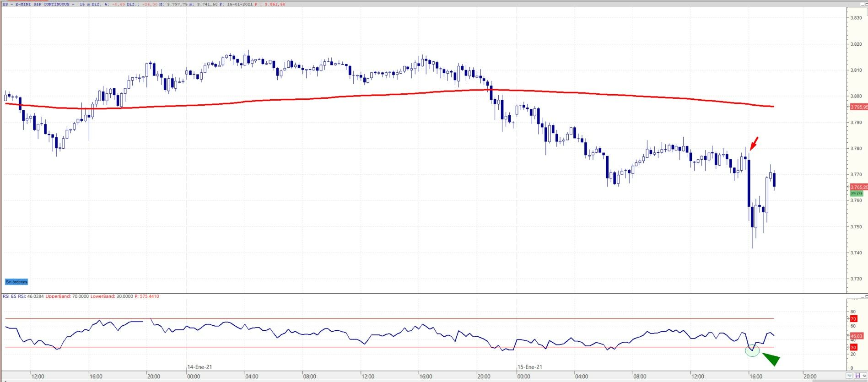Click the red 30 lower band tag
Image resolution: width=868 pixels, height=382 pixels.
[853, 347]
